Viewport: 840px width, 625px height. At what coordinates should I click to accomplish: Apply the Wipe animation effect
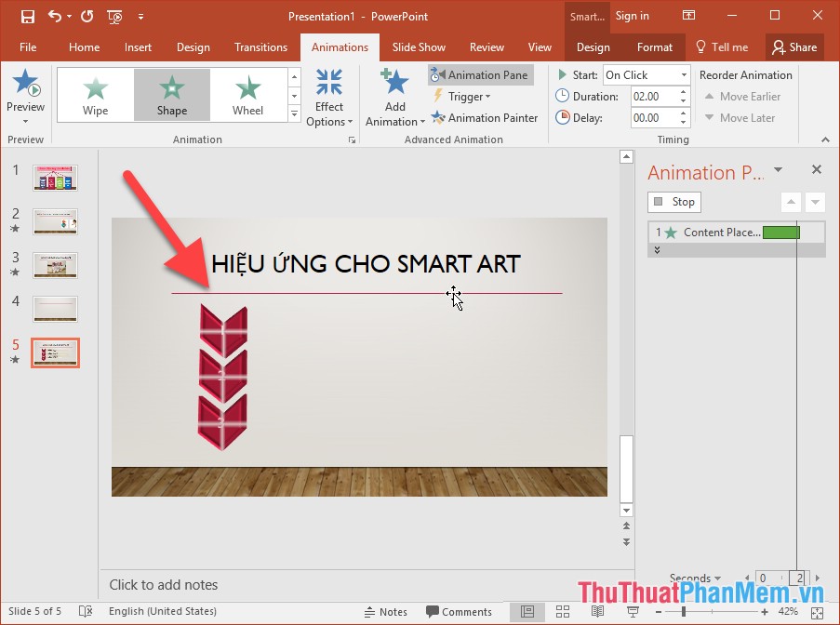[95, 94]
